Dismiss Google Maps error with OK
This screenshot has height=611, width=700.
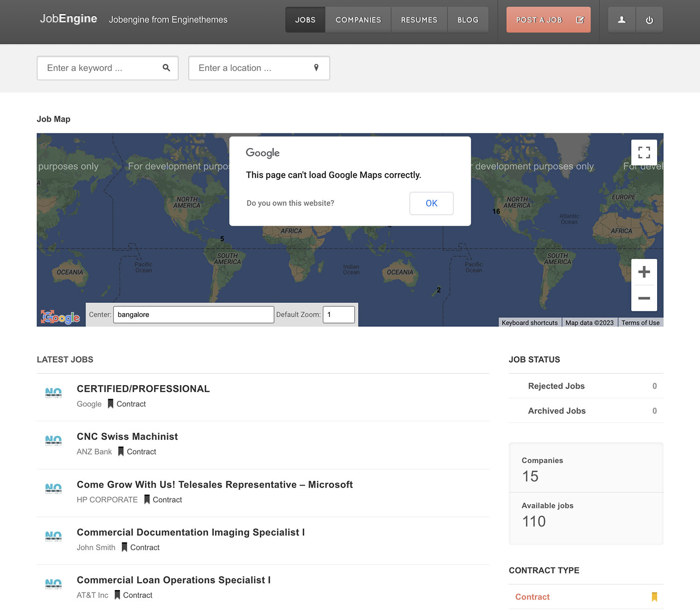click(x=432, y=203)
